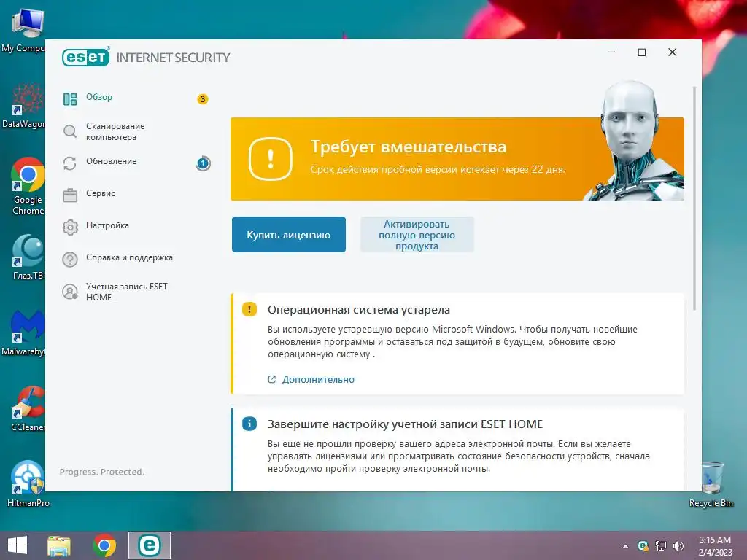Close the ESET Internet Security window
The image size is (747, 560).
tap(672, 52)
